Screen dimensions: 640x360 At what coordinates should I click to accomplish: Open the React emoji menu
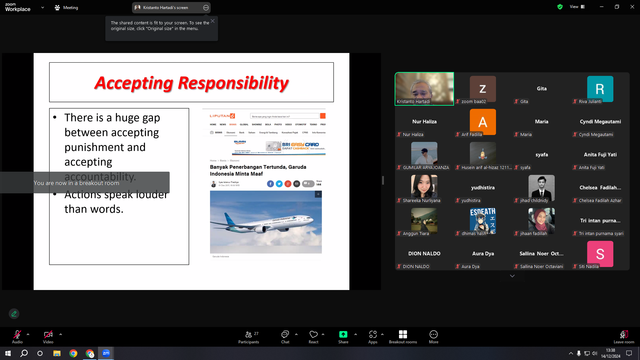(313, 337)
